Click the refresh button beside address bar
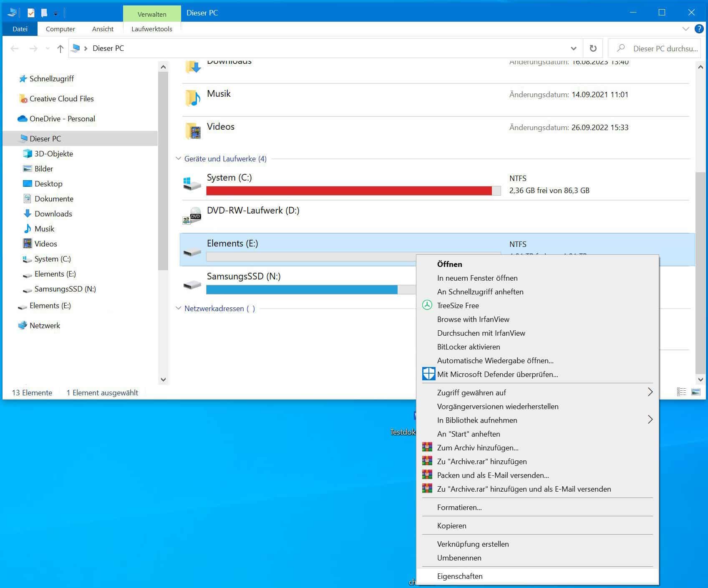This screenshot has width=708, height=588. click(592, 48)
